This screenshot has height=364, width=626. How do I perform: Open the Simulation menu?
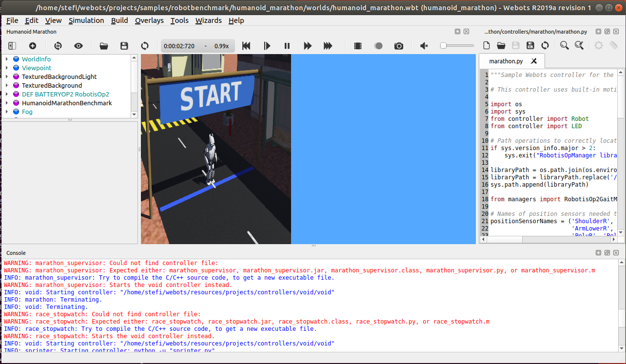coord(86,20)
